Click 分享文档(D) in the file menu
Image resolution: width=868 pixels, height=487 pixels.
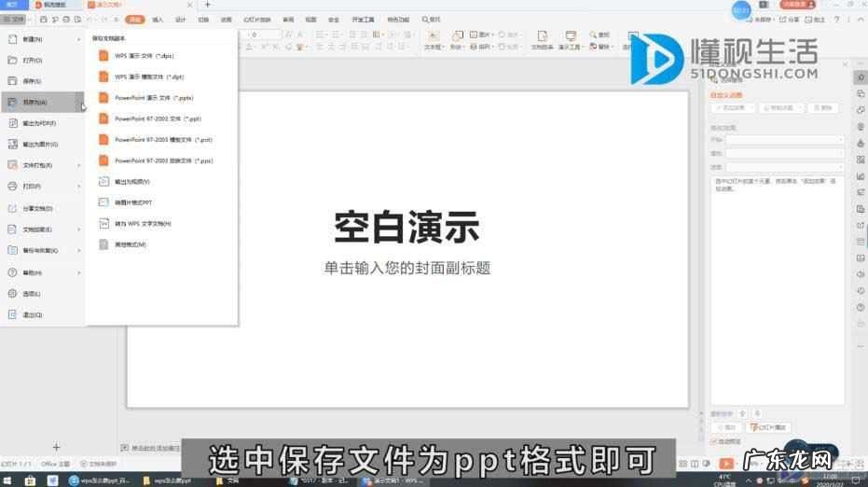43,208
